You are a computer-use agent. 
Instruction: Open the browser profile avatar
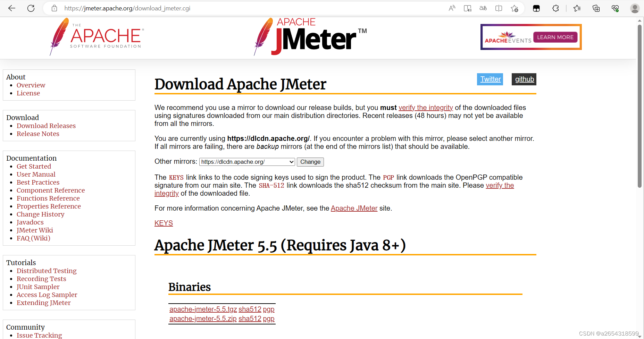tap(635, 8)
